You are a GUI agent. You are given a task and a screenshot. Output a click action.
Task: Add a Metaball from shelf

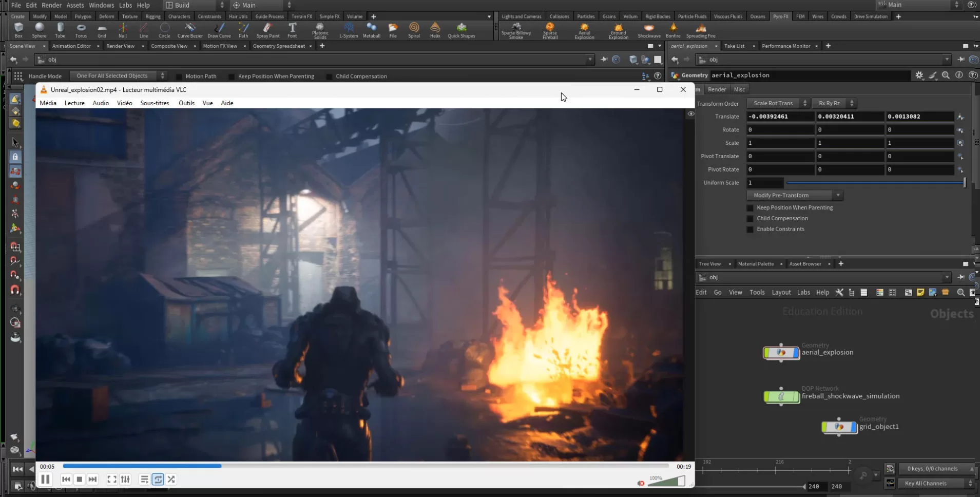click(372, 30)
